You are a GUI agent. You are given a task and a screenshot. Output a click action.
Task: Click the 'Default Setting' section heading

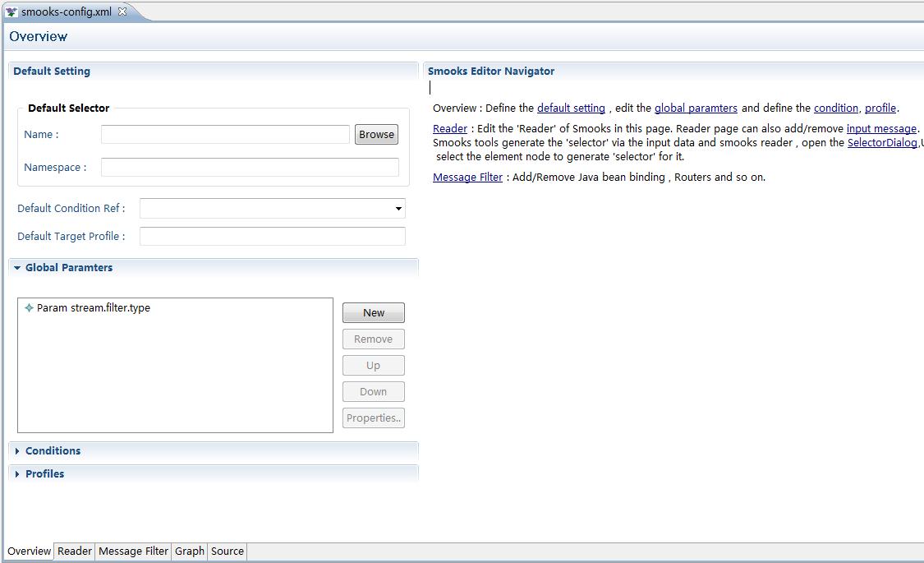coord(52,72)
